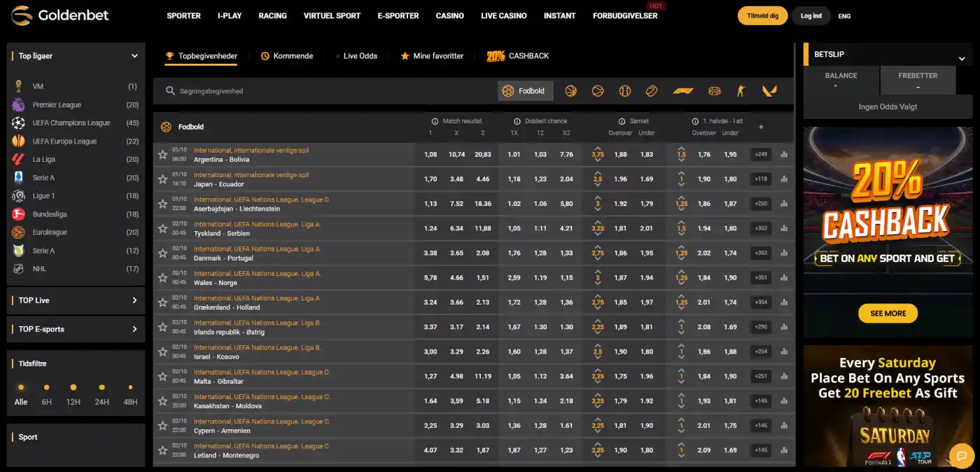Open statistics icon for Argentina - Bolivia

tap(784, 155)
